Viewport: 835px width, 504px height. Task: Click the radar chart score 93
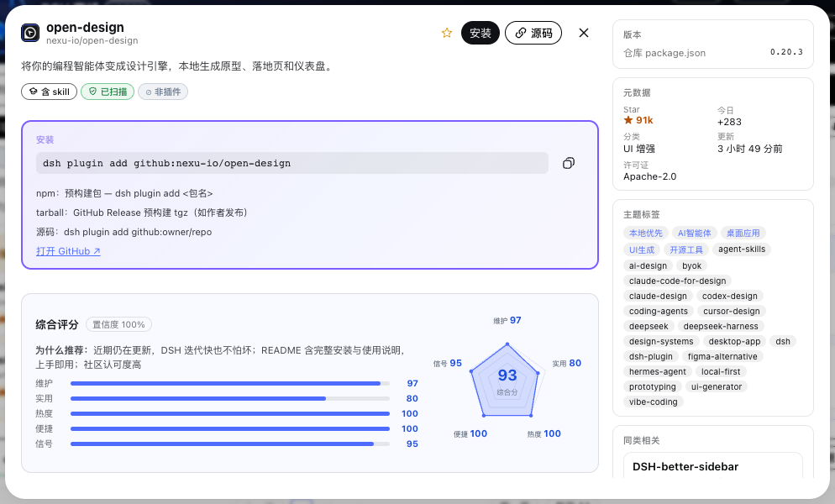pyautogui.click(x=507, y=375)
